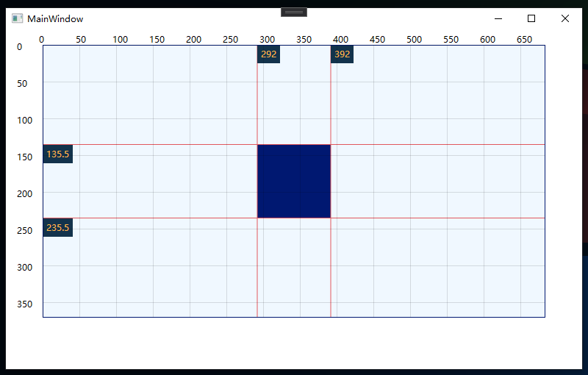Viewport: 588px width, 375px height.
Task: Click the MainWindow title text
Action: point(55,19)
